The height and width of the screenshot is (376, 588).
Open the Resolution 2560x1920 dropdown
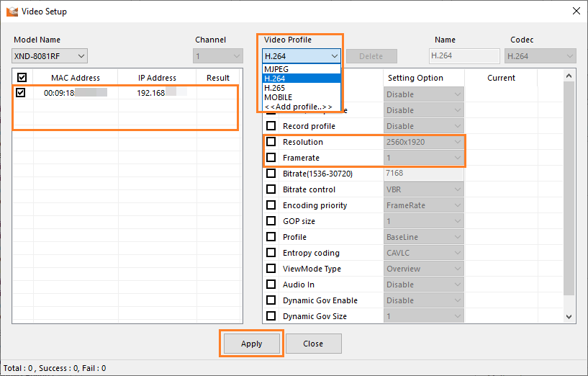tap(424, 142)
